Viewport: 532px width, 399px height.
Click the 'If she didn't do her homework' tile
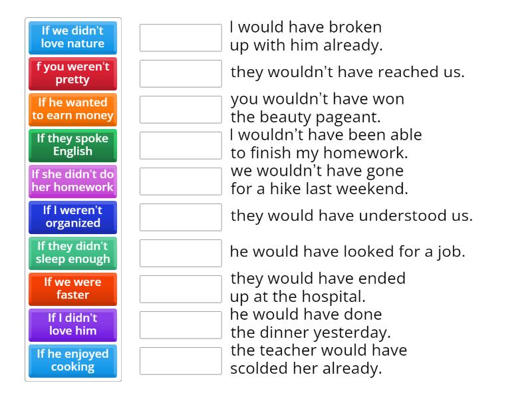click(x=73, y=181)
